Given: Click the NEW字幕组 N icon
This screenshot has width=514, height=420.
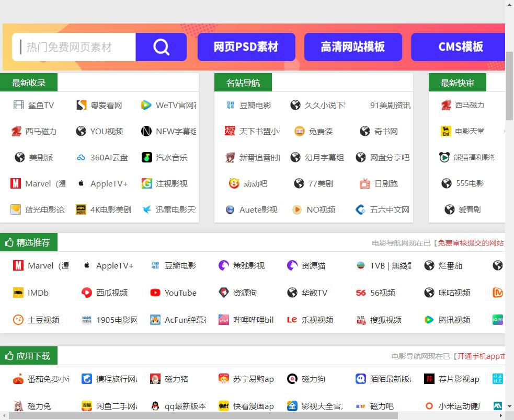Looking at the screenshot, I should (x=146, y=131).
